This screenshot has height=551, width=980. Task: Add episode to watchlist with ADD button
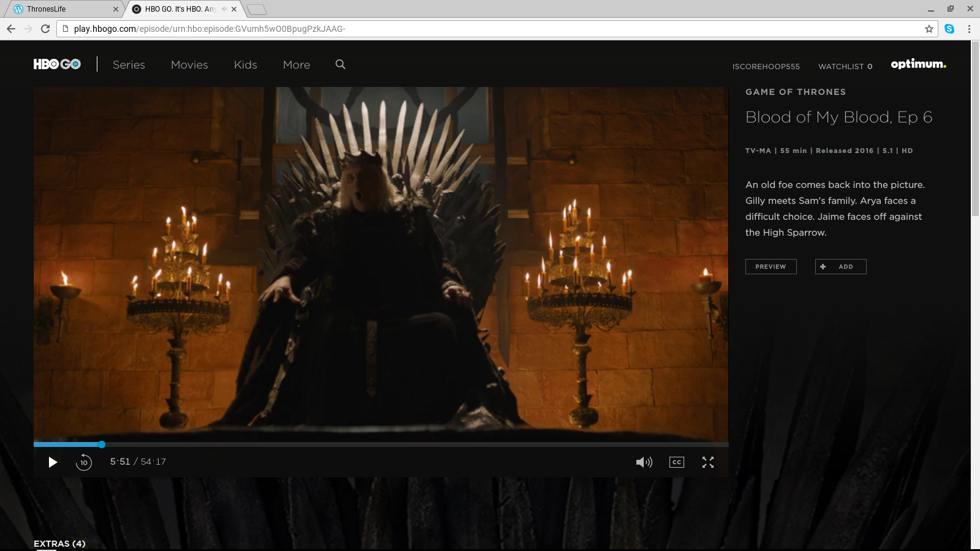tap(840, 266)
